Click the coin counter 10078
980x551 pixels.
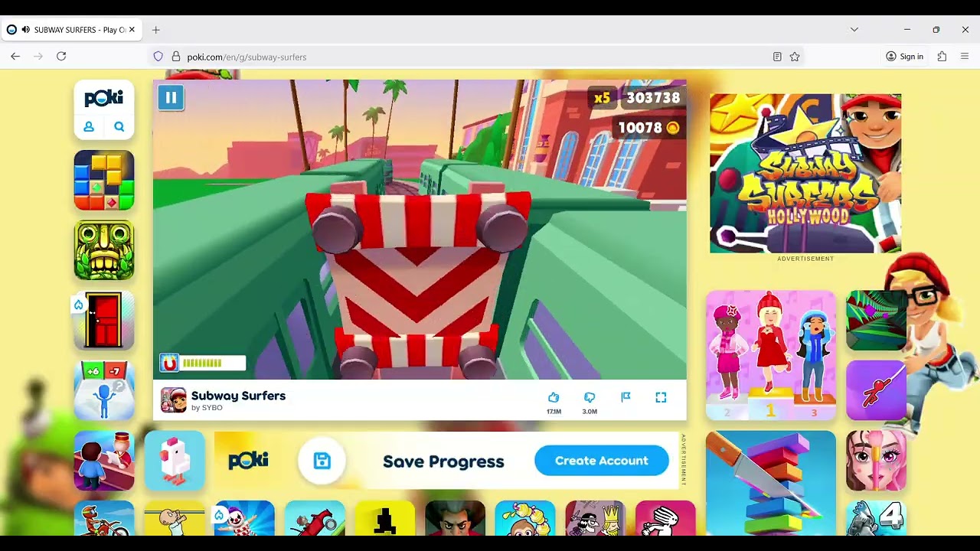tap(648, 128)
